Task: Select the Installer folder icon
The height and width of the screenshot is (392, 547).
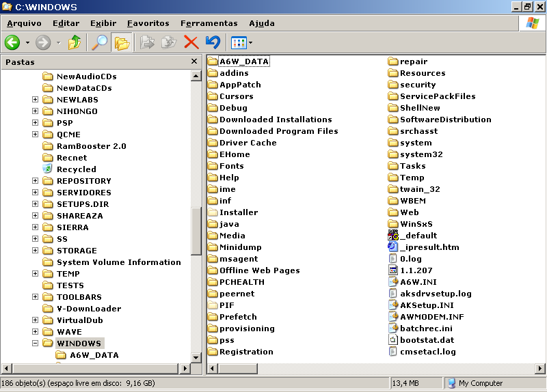Action: [x=213, y=212]
